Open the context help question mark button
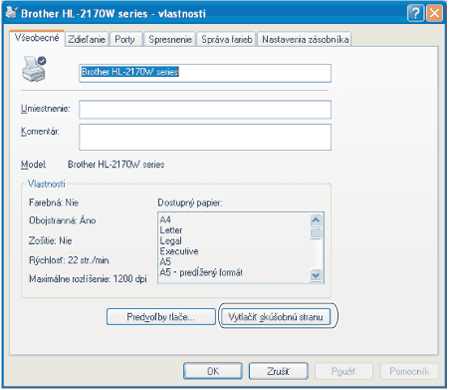The height and width of the screenshot is (390, 450). coord(415,13)
